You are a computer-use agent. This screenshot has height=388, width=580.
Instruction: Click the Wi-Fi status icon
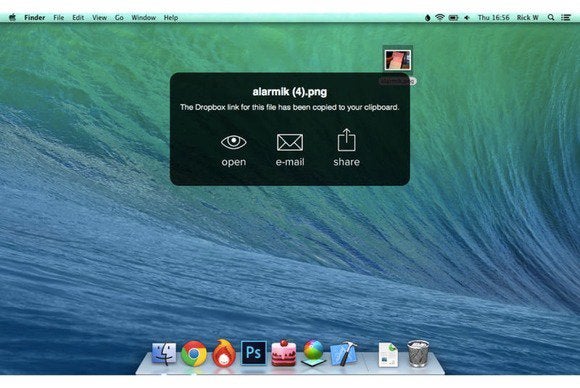(439, 17)
